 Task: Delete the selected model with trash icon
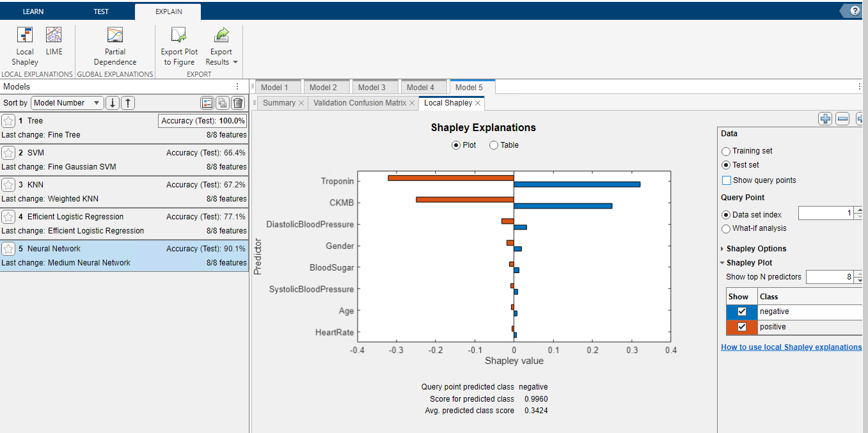238,103
